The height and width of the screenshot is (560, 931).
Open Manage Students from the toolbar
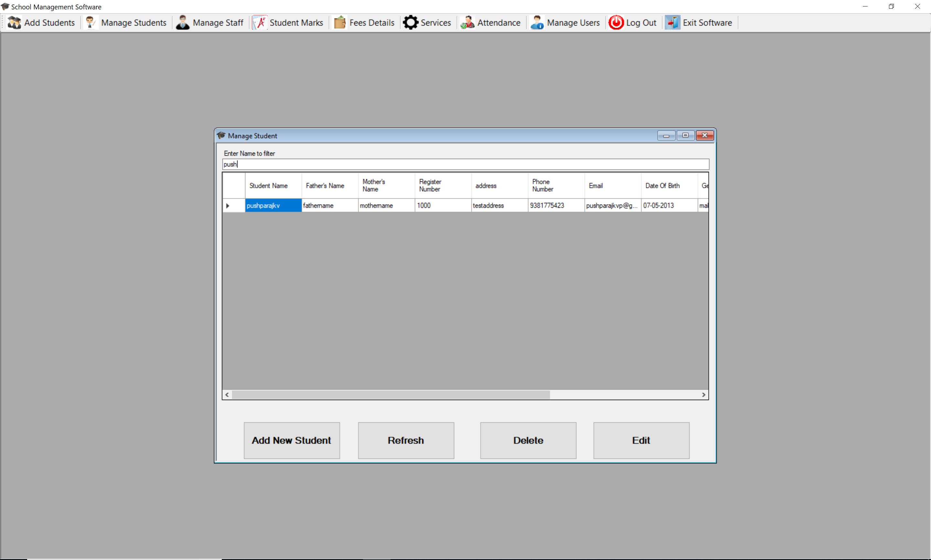[x=91, y=23]
